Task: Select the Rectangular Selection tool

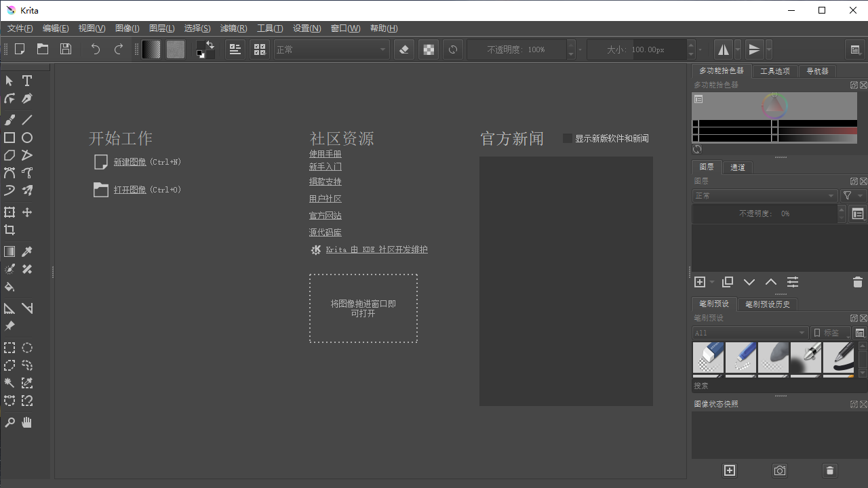Action: tap(9, 348)
